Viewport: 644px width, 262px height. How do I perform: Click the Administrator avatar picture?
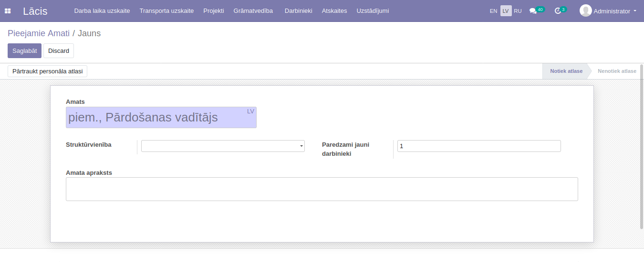pyautogui.click(x=585, y=10)
